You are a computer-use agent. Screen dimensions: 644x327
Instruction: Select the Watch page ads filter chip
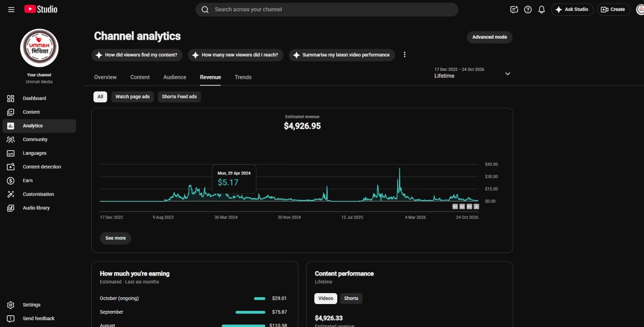(x=132, y=97)
